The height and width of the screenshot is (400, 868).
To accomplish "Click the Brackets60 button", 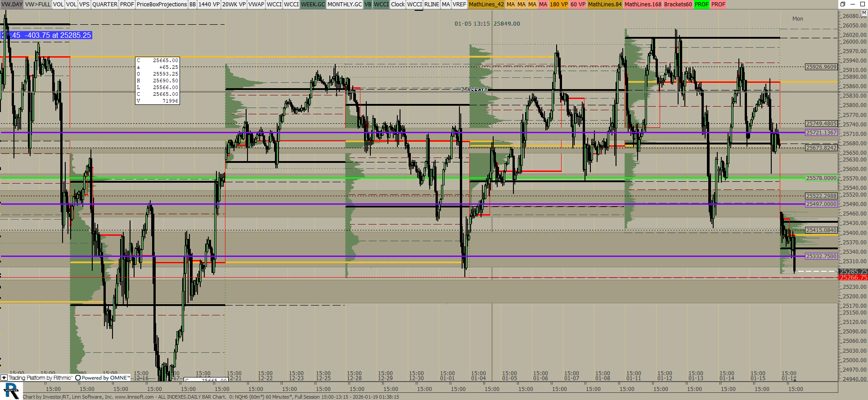I will coord(678,4).
